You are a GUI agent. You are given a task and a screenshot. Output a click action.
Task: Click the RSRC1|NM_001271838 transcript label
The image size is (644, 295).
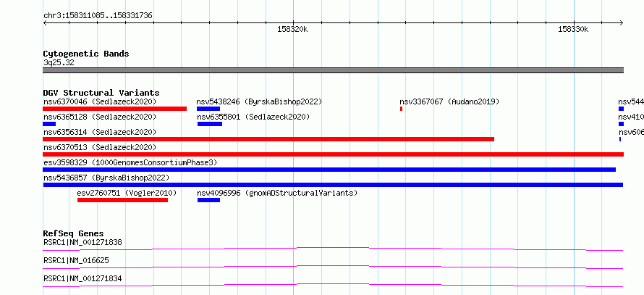[82, 242]
